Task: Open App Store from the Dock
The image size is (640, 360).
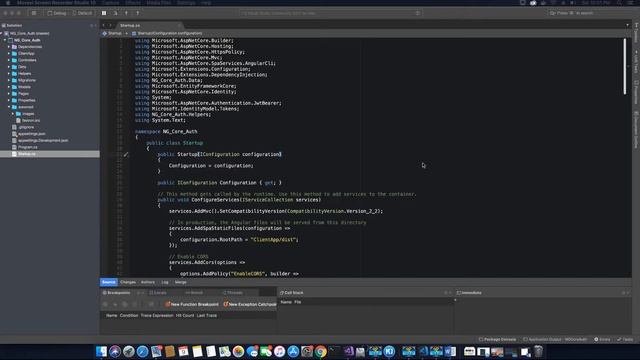Action: (x=293, y=351)
